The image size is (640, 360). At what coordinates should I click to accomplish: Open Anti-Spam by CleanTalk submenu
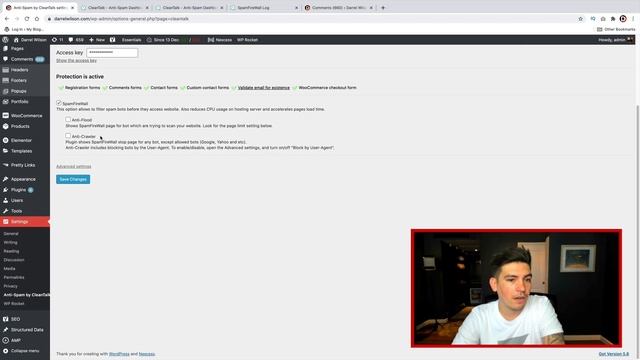pyautogui.click(x=27, y=295)
